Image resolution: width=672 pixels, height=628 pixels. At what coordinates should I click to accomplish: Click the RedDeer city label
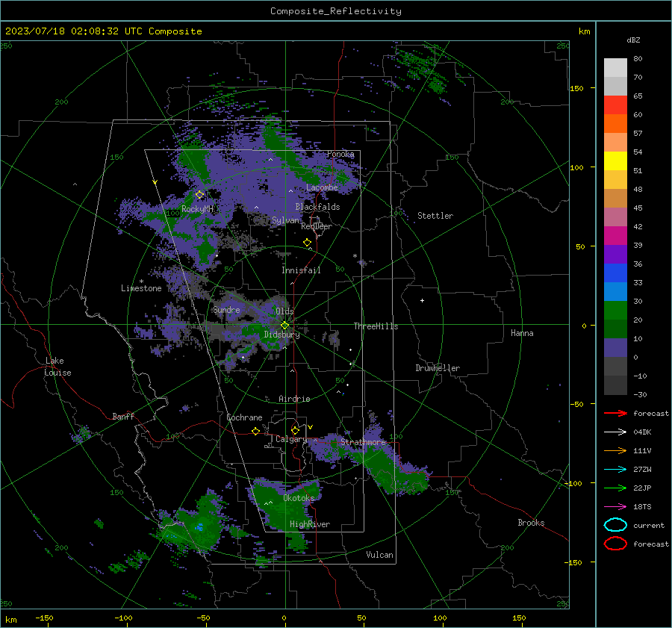coord(317,226)
